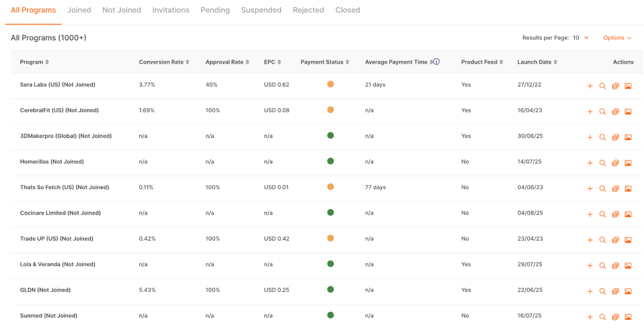The width and height of the screenshot is (644, 329).
Task: Open magnifier search icon for CerebralFit row
Action: pos(602,111)
